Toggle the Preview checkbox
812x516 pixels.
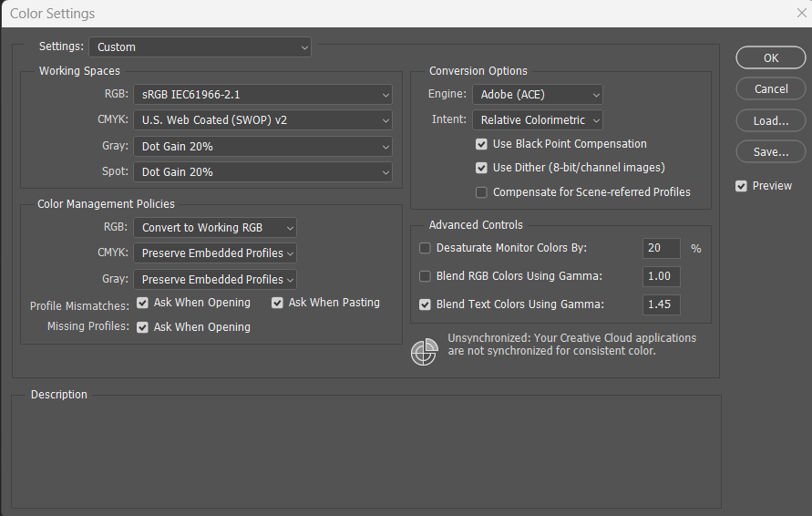click(x=742, y=186)
